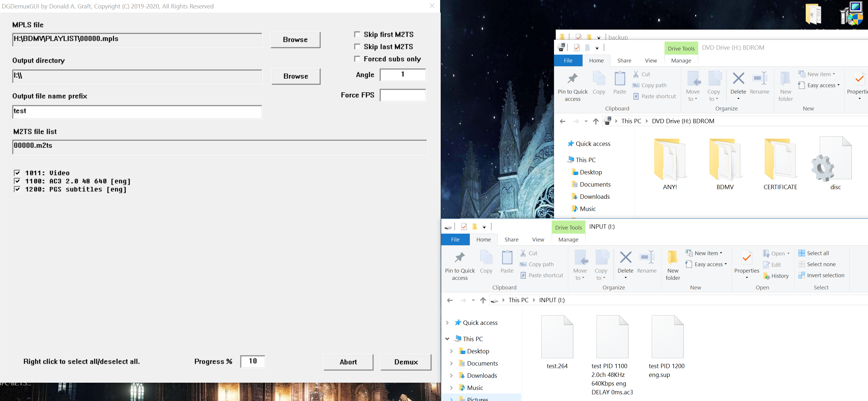Uncheck the 1100: AC3 2.0 audio stream
Image resolution: width=868 pixels, height=401 pixels.
(x=17, y=181)
